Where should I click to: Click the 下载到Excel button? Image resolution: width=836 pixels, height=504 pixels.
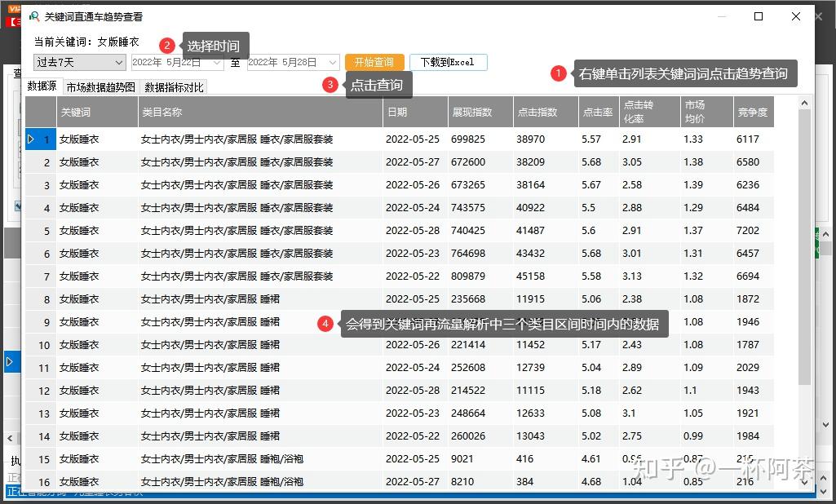pyautogui.click(x=448, y=63)
